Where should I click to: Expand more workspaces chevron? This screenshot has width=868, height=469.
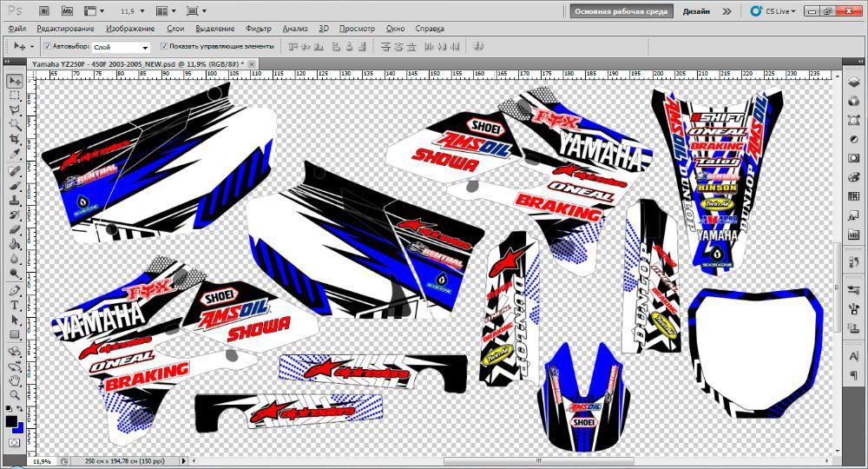tap(727, 11)
